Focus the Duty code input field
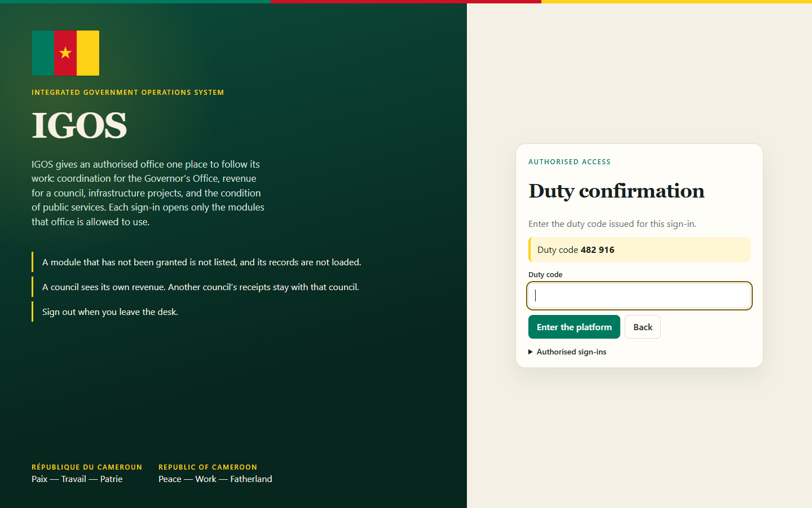The height and width of the screenshot is (508, 812). (x=639, y=296)
